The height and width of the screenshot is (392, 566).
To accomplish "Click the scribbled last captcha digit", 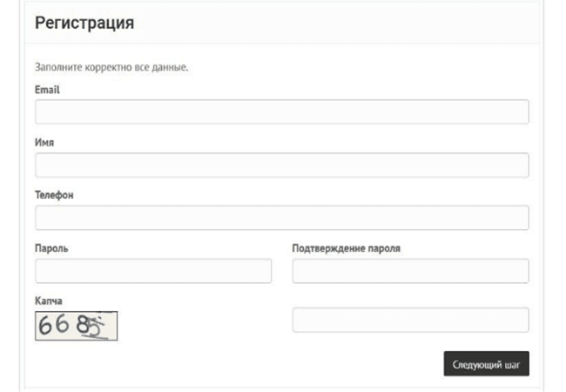I will (x=96, y=327).
